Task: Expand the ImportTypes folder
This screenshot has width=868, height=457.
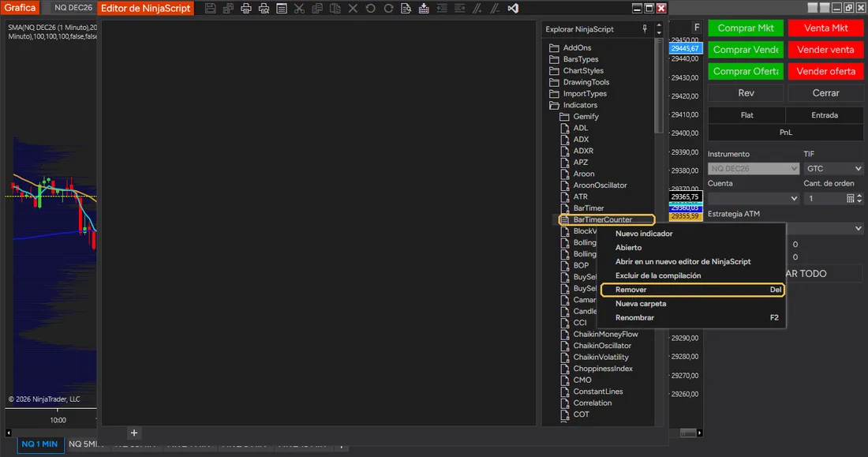Action: click(578, 94)
